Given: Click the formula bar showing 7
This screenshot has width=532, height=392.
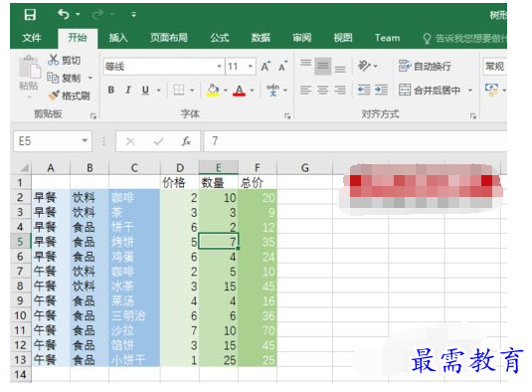Looking at the screenshot, I should (355, 141).
